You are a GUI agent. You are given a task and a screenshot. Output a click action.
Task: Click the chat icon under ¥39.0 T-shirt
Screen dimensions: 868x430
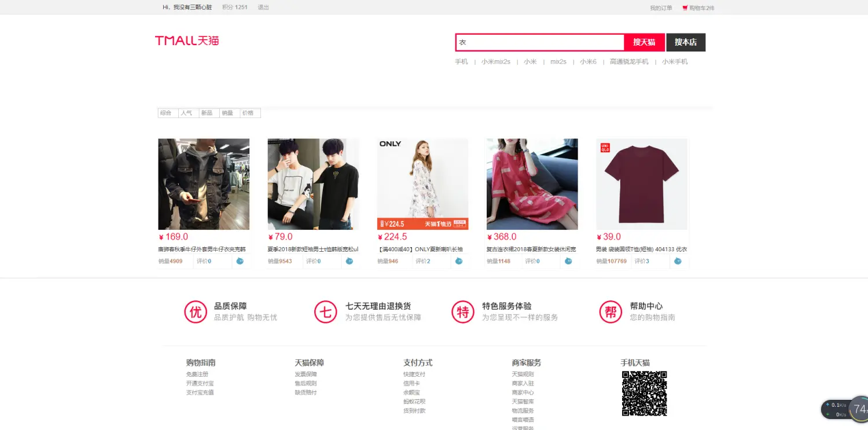pyautogui.click(x=678, y=261)
